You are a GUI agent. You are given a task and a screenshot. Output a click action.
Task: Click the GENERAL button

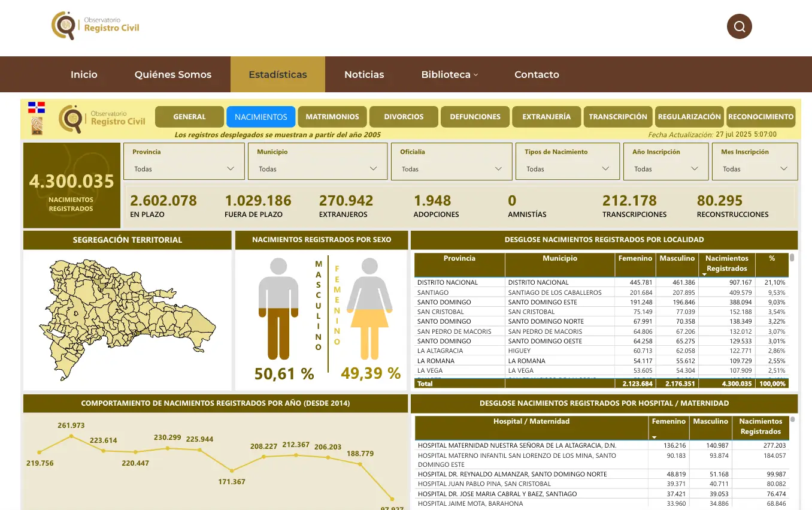tap(189, 117)
